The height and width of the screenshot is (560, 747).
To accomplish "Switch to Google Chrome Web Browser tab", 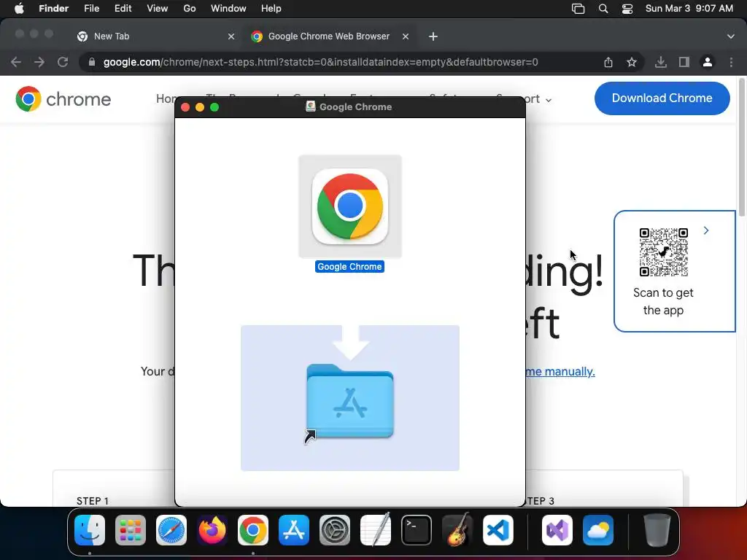I will click(x=329, y=36).
